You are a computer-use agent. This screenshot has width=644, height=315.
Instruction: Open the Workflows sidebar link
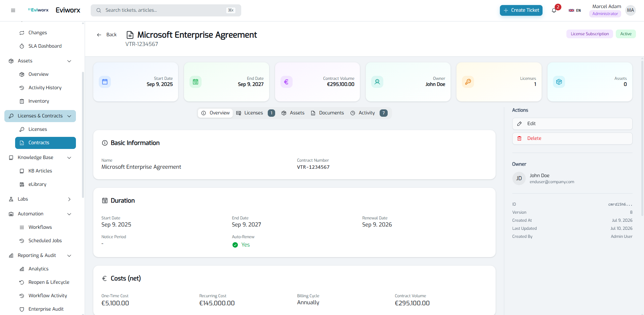pyautogui.click(x=45, y=227)
